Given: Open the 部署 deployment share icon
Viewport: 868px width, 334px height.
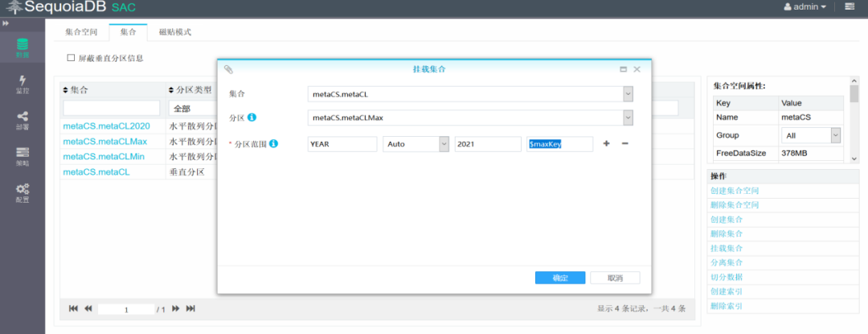Looking at the screenshot, I should pos(23,120).
